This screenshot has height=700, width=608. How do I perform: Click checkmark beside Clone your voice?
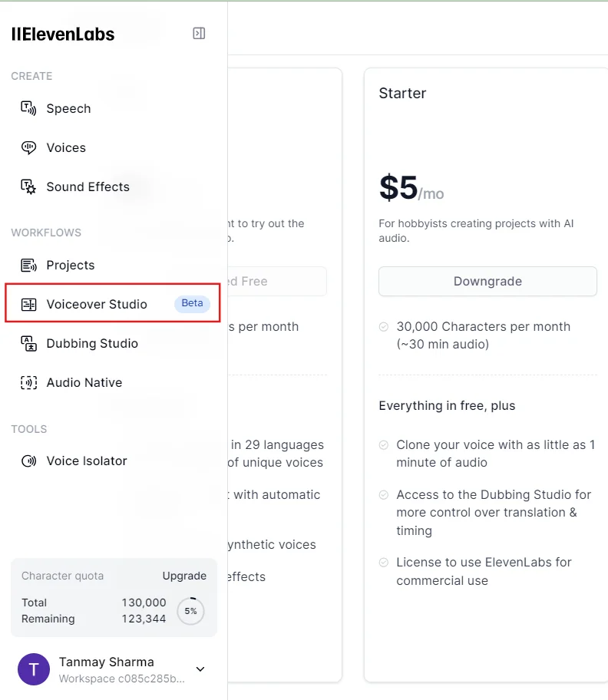coord(384,445)
